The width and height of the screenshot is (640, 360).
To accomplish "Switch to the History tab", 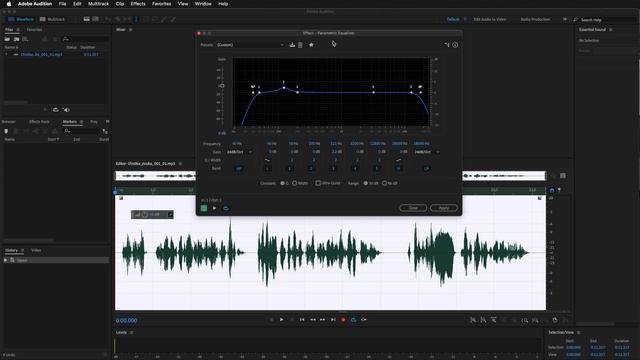I will click(x=11, y=250).
